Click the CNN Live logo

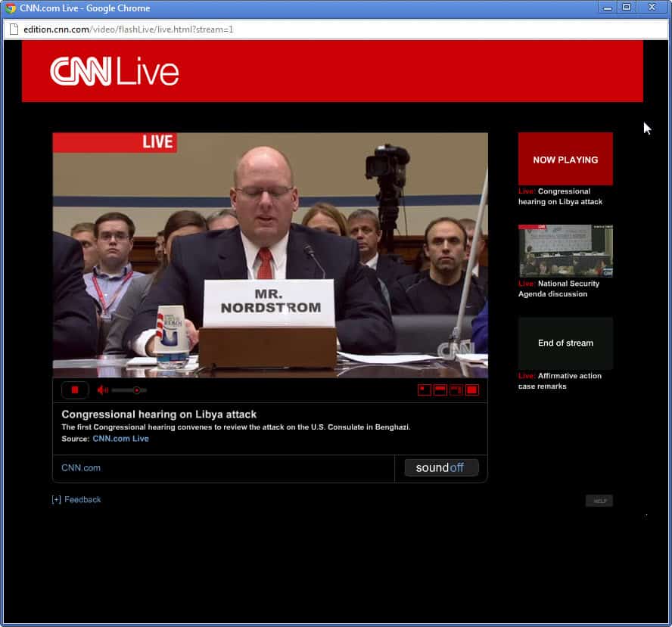(x=114, y=72)
